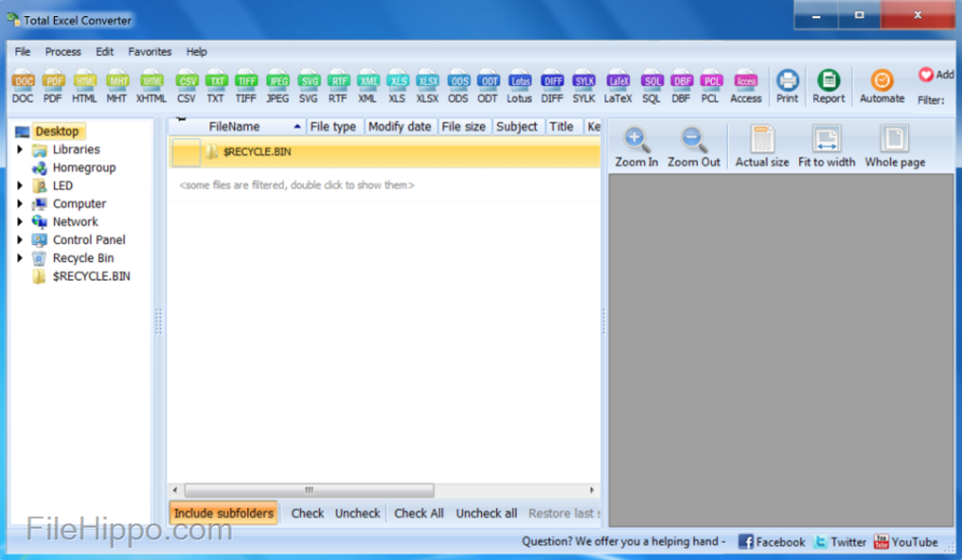Image resolution: width=962 pixels, height=560 pixels.
Task: Click the horizontal scrollbar in file list
Action: click(308, 490)
